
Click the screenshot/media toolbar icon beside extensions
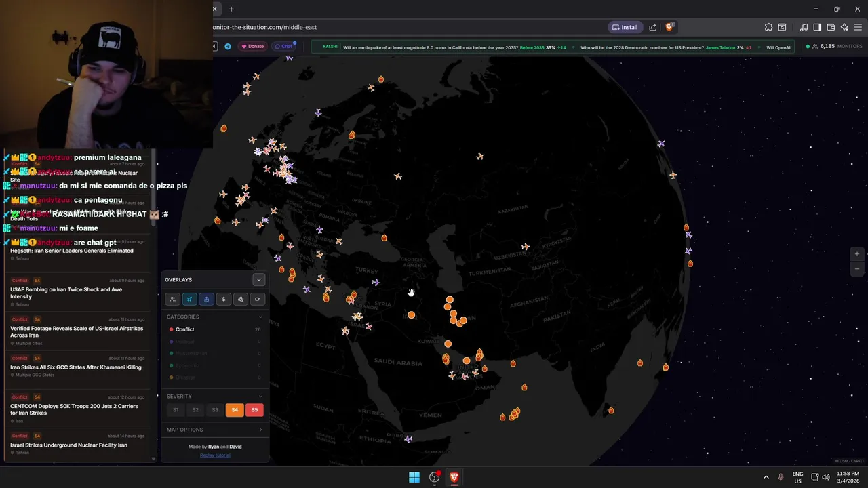tap(782, 27)
